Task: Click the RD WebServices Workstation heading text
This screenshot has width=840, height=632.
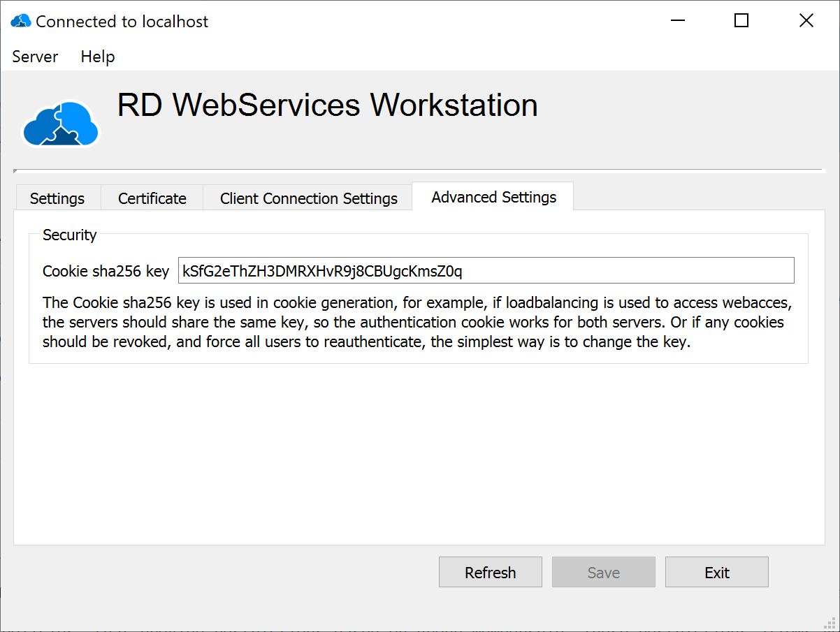Action: point(327,105)
